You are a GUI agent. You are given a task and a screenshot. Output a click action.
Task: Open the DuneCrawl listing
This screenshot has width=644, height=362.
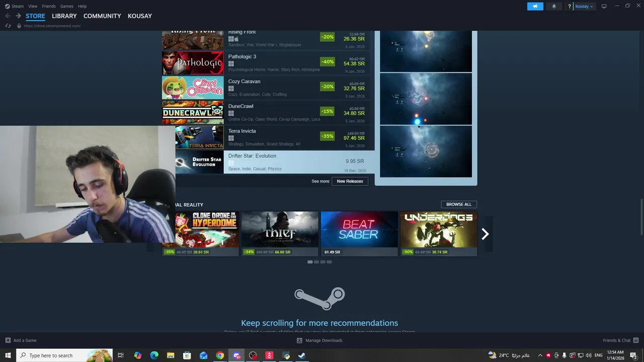click(x=268, y=112)
